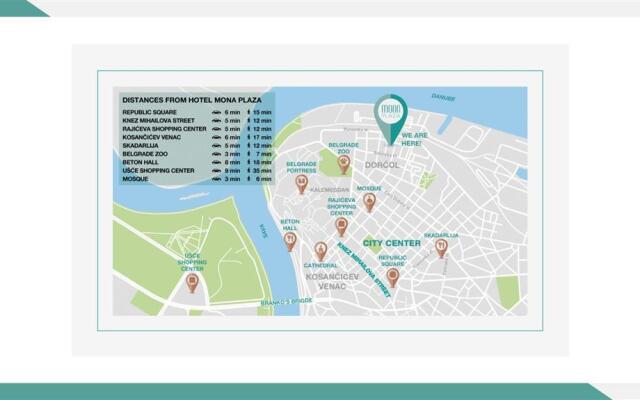The height and width of the screenshot is (400, 640).
Task: Click 'REPUBLIC SQUARE' in the distances list
Action: tap(149, 112)
